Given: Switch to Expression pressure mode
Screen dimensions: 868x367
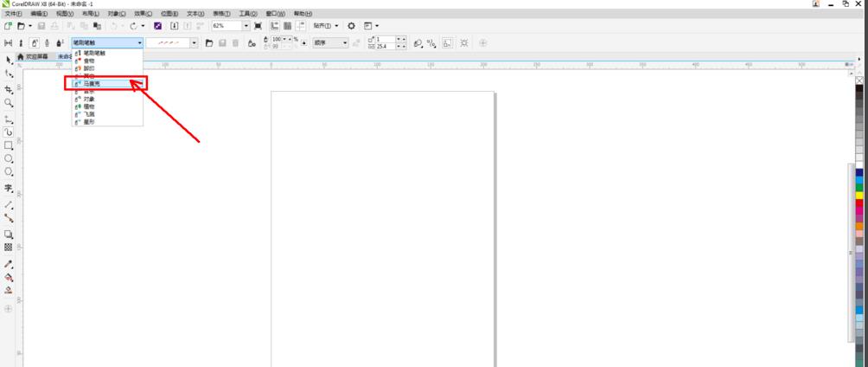Looking at the screenshot, I should [x=60, y=42].
